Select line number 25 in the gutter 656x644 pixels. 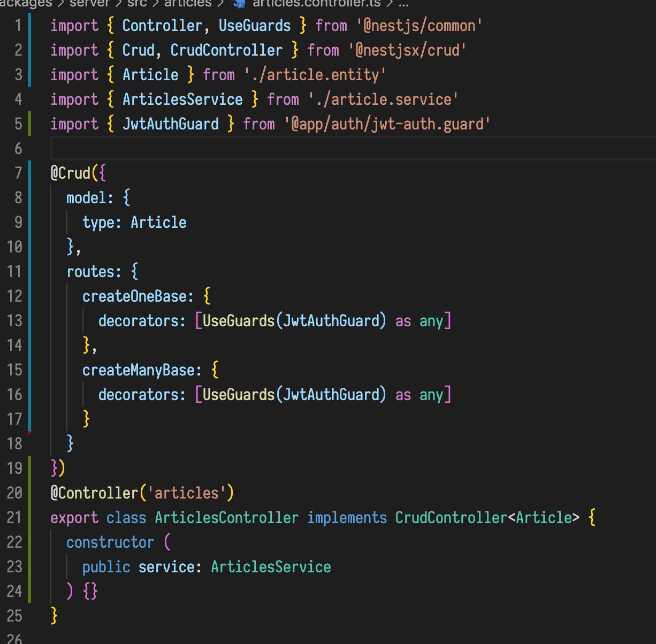pos(14,616)
